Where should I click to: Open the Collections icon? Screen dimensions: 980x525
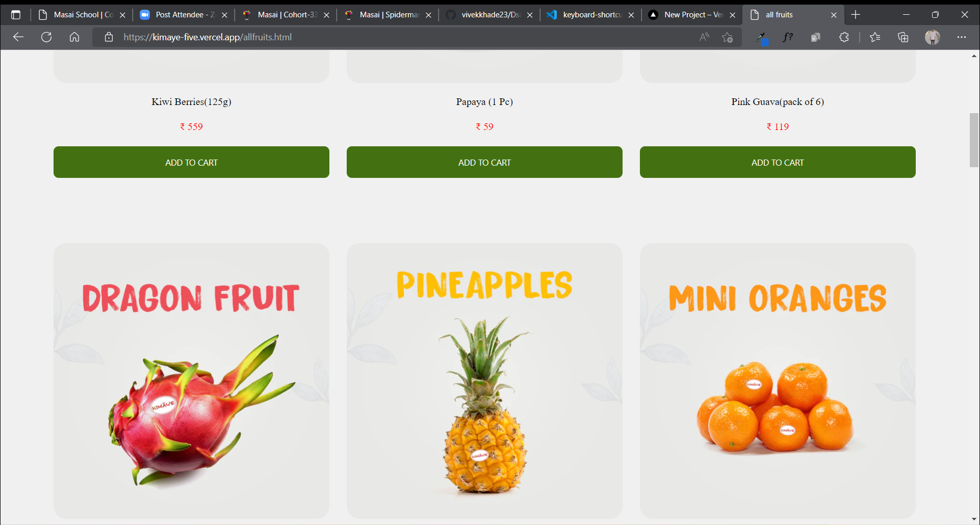pyautogui.click(x=903, y=37)
